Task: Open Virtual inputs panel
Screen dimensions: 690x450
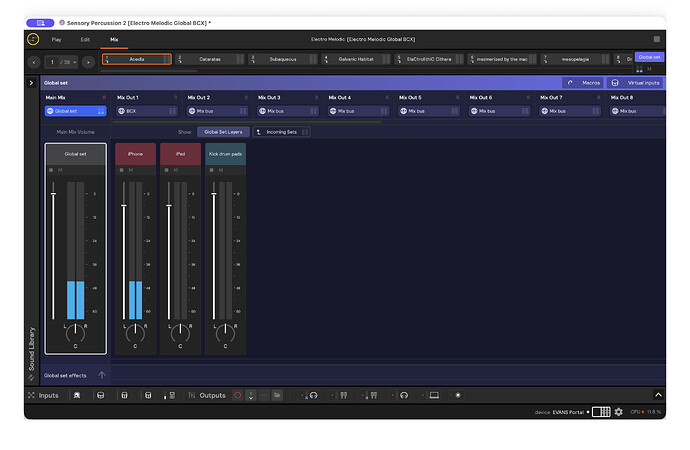Action: pos(635,83)
